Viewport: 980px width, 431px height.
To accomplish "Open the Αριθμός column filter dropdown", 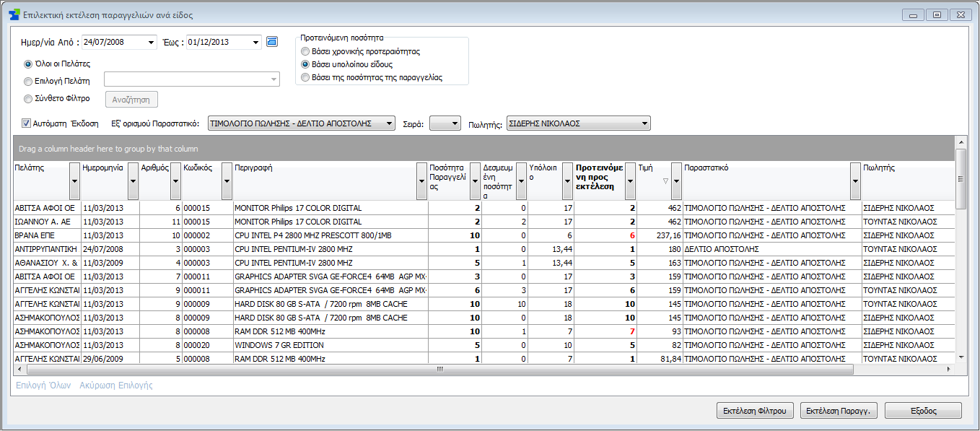I will (175, 180).
